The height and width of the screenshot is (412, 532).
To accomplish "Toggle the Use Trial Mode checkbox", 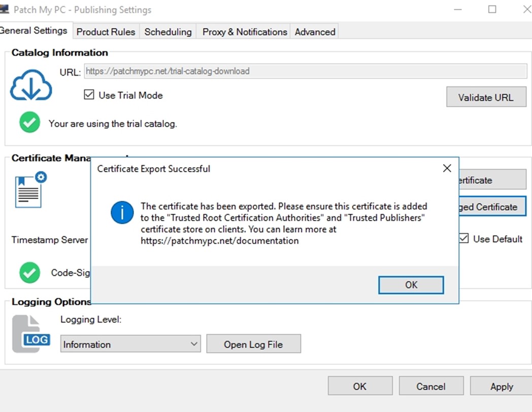I will click(x=89, y=94).
